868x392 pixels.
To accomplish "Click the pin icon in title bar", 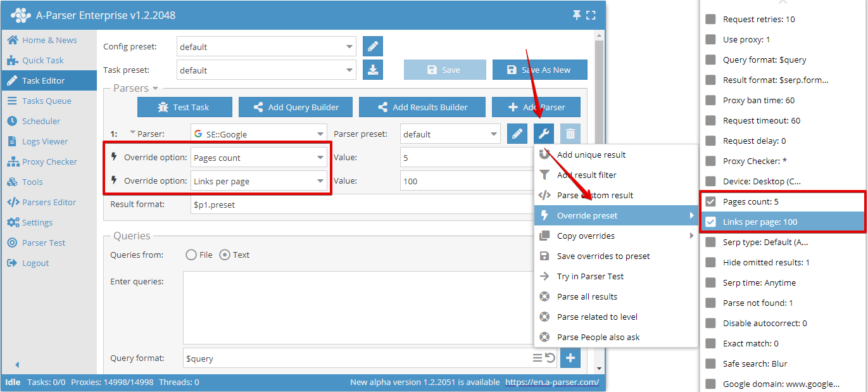I will click(576, 15).
